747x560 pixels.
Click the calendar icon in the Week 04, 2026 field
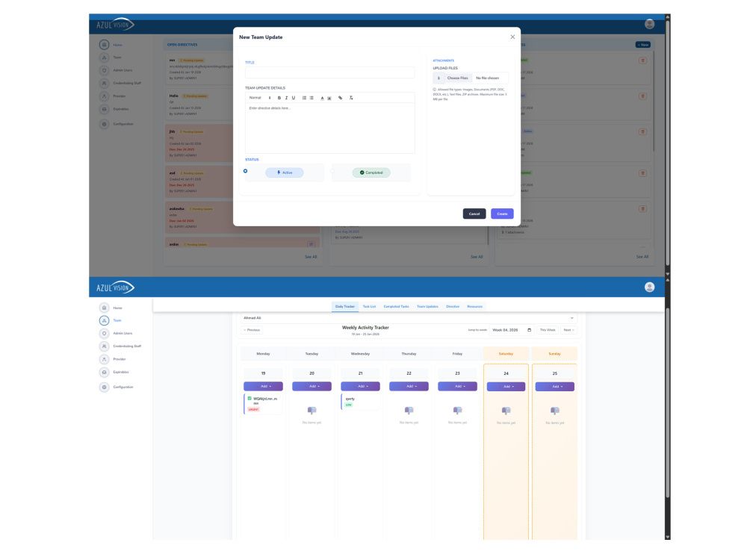point(530,330)
